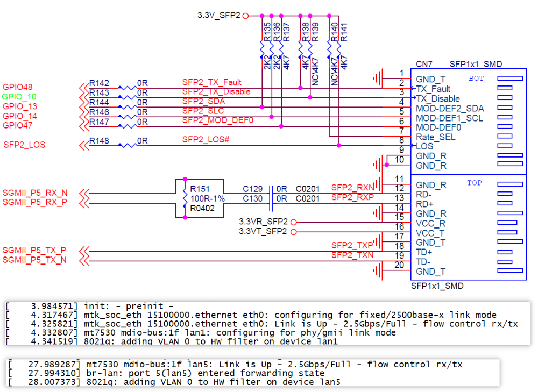Click the SGMII_P5_TX_N port label

(x=34, y=260)
